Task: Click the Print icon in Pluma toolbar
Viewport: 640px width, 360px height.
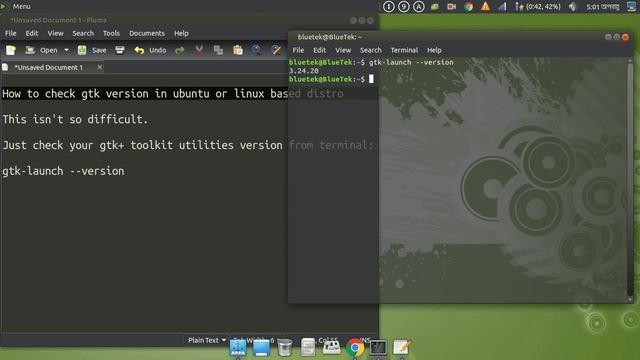Action: pos(120,50)
